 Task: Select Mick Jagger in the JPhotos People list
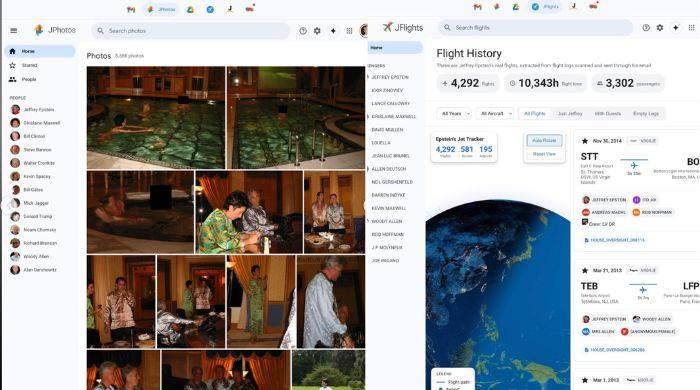[x=30, y=203]
